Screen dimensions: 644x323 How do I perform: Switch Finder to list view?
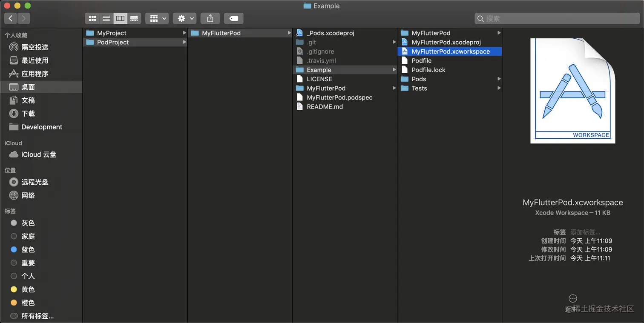click(x=106, y=18)
